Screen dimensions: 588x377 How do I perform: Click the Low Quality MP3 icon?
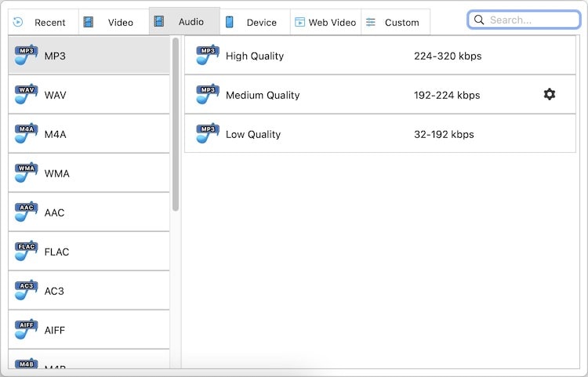[208, 133]
